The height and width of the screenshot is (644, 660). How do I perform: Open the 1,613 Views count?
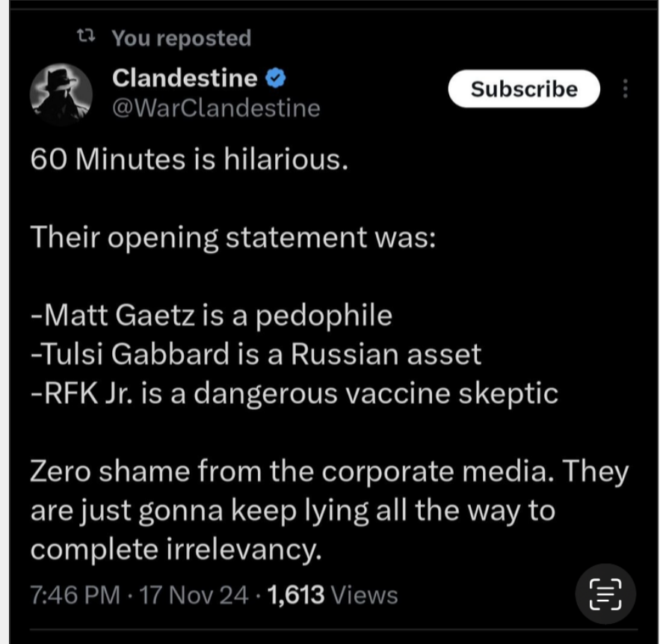coord(332,595)
